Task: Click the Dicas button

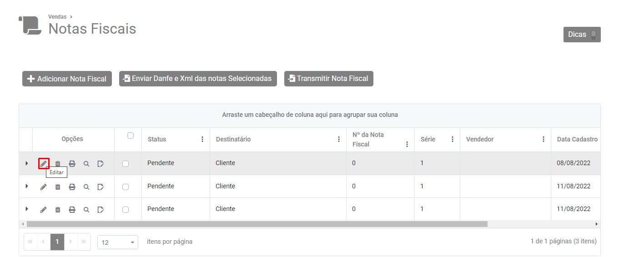Action: tap(582, 35)
